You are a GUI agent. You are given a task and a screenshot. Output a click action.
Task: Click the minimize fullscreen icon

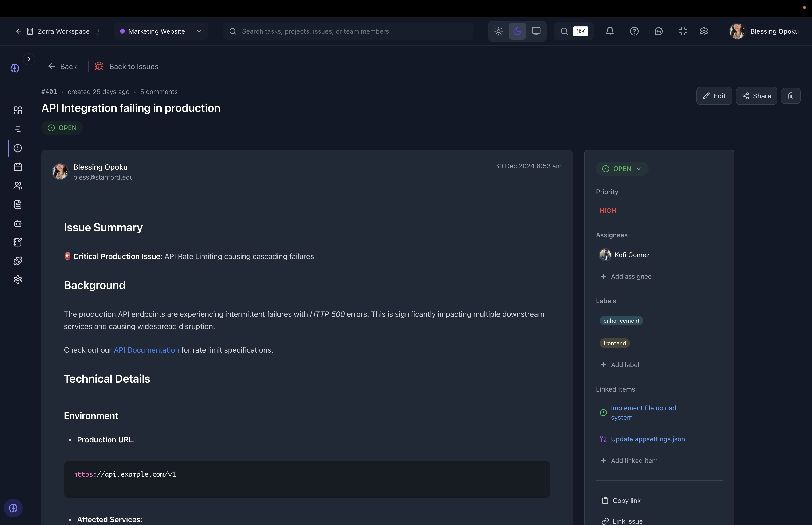click(x=683, y=31)
